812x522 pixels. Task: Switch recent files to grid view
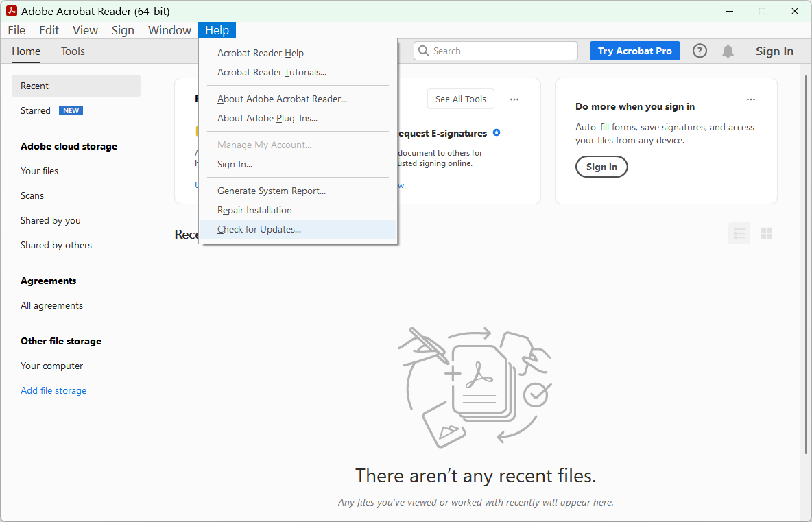tap(766, 233)
